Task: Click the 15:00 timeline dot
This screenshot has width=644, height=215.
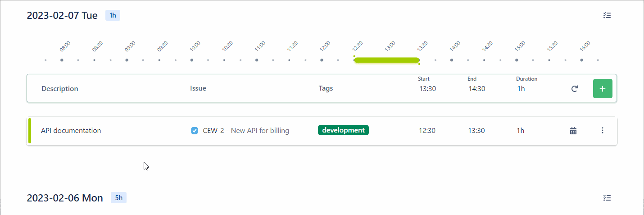Action: 517,60
